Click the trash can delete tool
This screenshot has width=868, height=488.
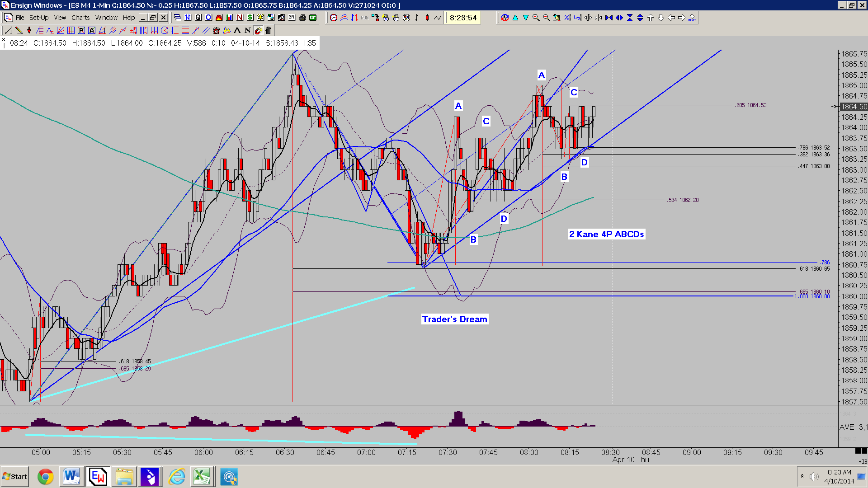[x=268, y=30]
